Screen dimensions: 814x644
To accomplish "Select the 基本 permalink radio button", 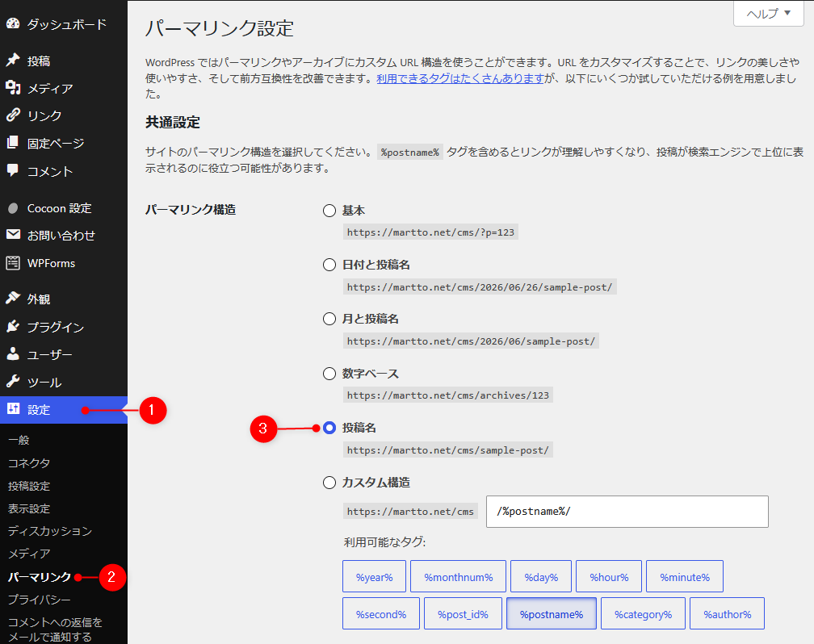I will coord(329,211).
